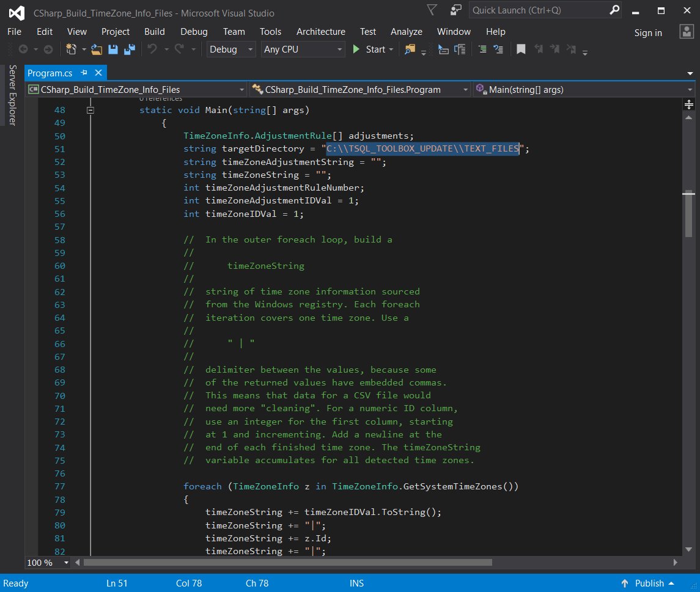700x592 pixels.
Task: Click the bookmark toggle icon
Action: tap(521, 49)
